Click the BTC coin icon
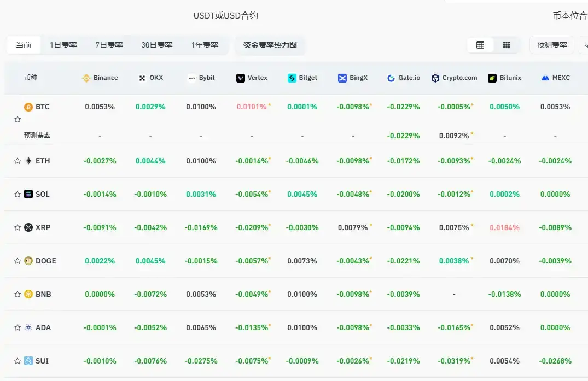 tap(27, 107)
